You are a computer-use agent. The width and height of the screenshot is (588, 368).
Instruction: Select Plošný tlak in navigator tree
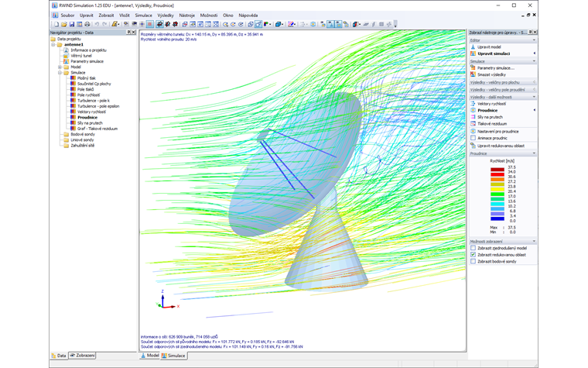point(86,78)
